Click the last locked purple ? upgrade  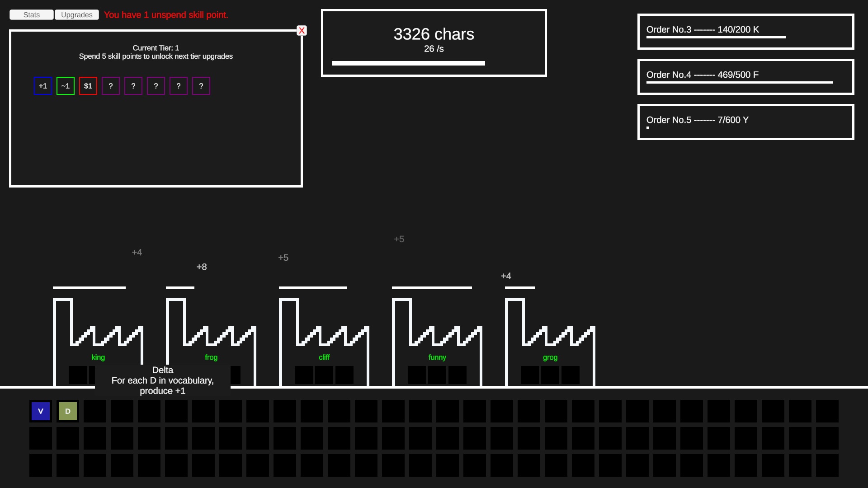click(201, 86)
